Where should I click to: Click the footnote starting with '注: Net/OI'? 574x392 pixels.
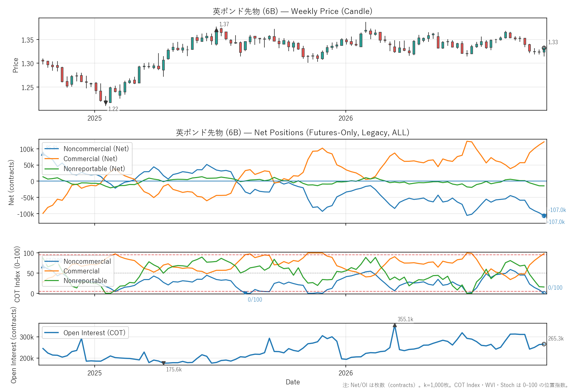pyautogui.click(x=456, y=385)
